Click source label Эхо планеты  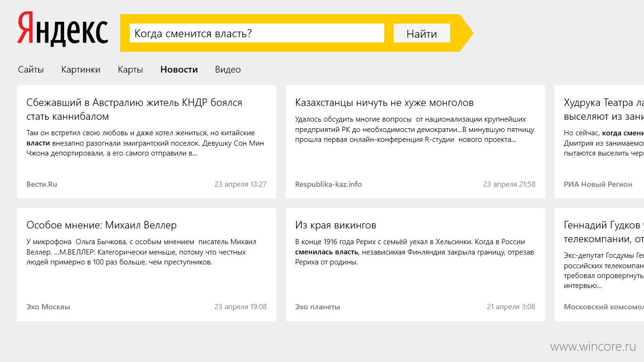coord(317,307)
